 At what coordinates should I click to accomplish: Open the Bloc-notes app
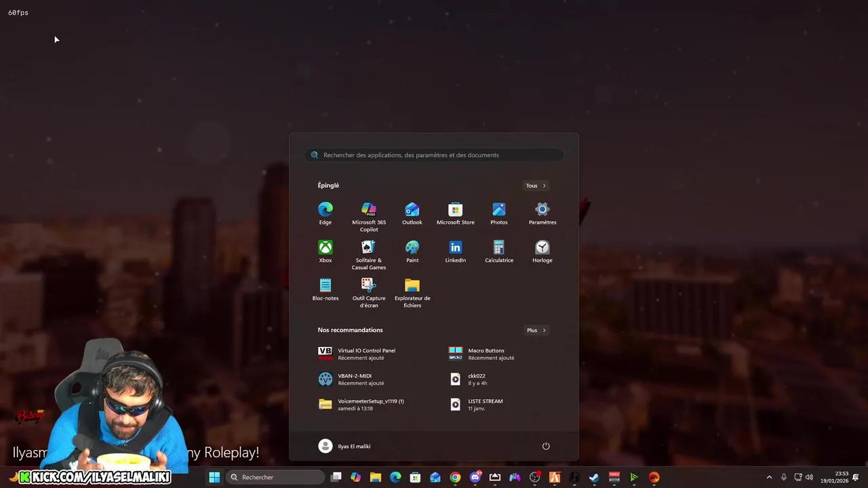325,289
